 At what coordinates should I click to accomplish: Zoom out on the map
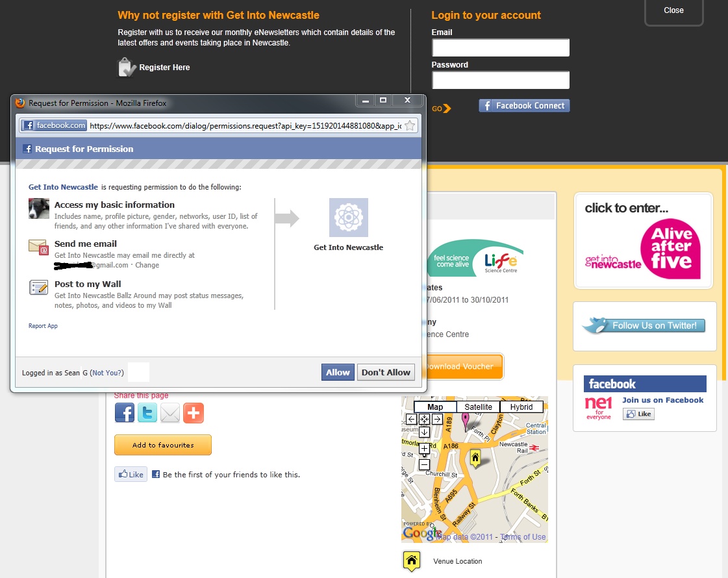click(424, 464)
